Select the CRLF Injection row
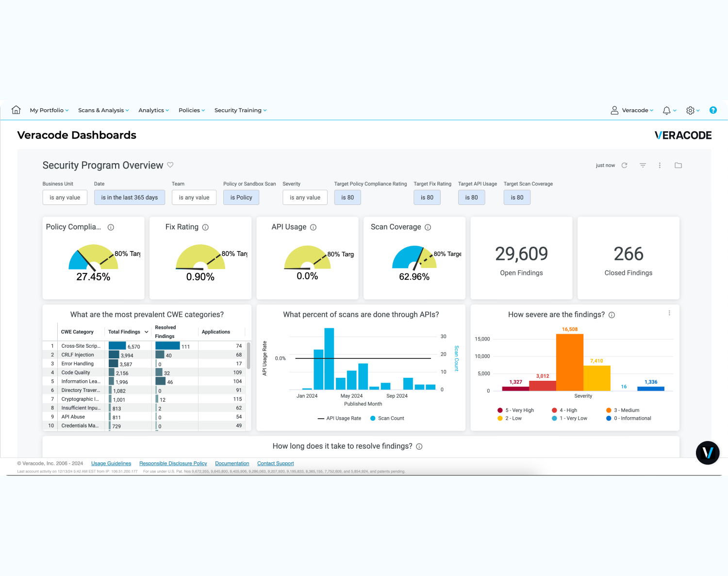The height and width of the screenshot is (576, 728). coord(145,355)
